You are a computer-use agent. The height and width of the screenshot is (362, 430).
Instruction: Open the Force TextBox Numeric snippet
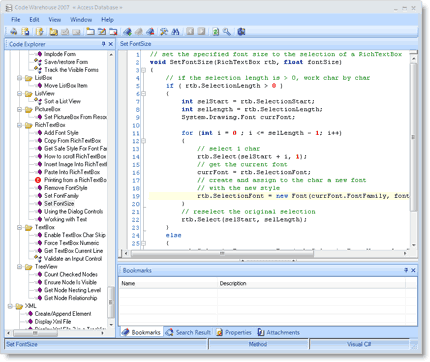[72, 243]
